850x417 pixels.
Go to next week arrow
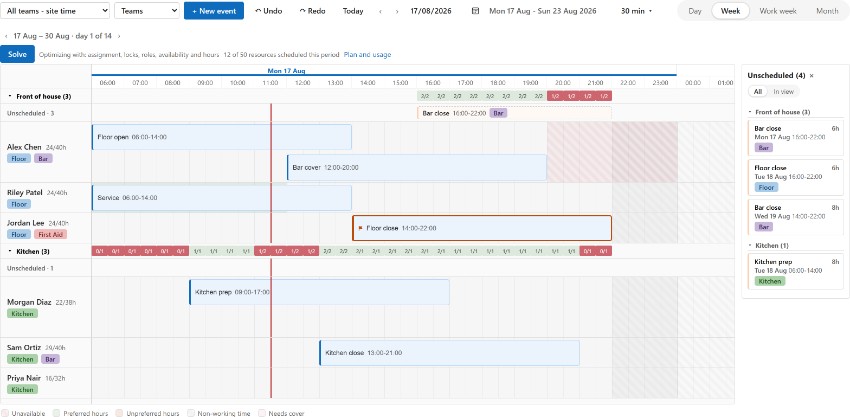coord(397,11)
